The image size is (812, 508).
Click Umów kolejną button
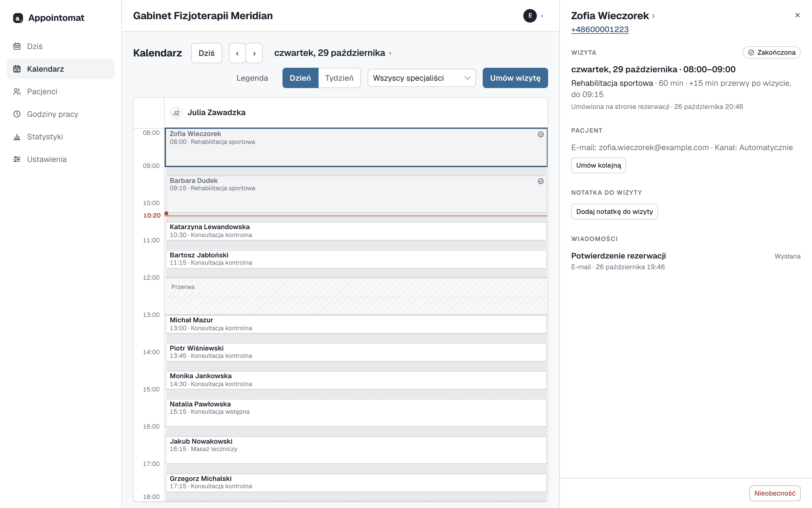(x=598, y=165)
